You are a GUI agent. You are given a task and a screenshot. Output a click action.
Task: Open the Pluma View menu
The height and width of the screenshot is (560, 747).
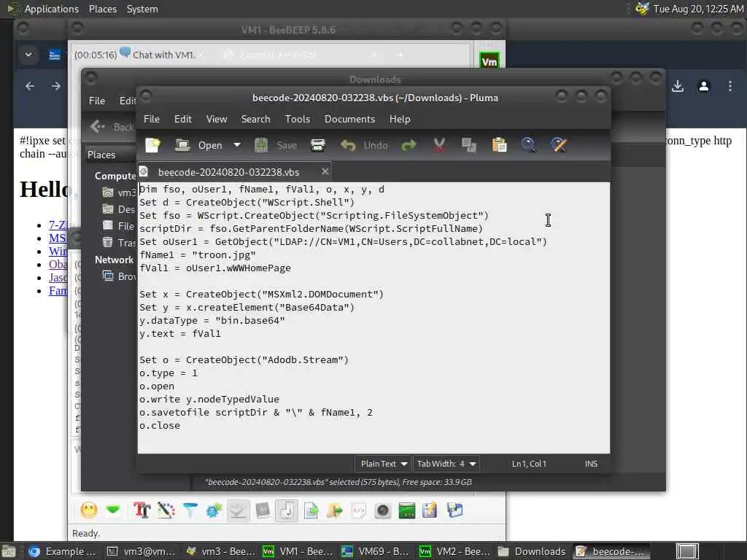[216, 119]
